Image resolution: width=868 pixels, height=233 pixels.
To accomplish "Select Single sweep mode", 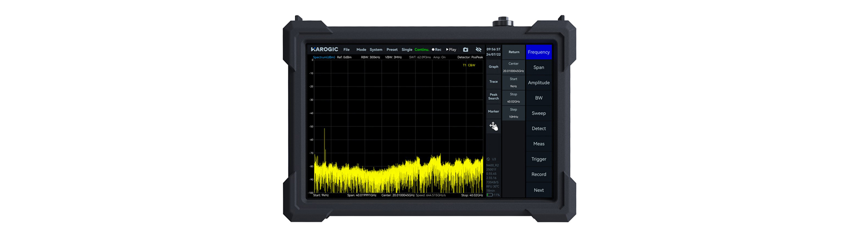I will 407,49.
